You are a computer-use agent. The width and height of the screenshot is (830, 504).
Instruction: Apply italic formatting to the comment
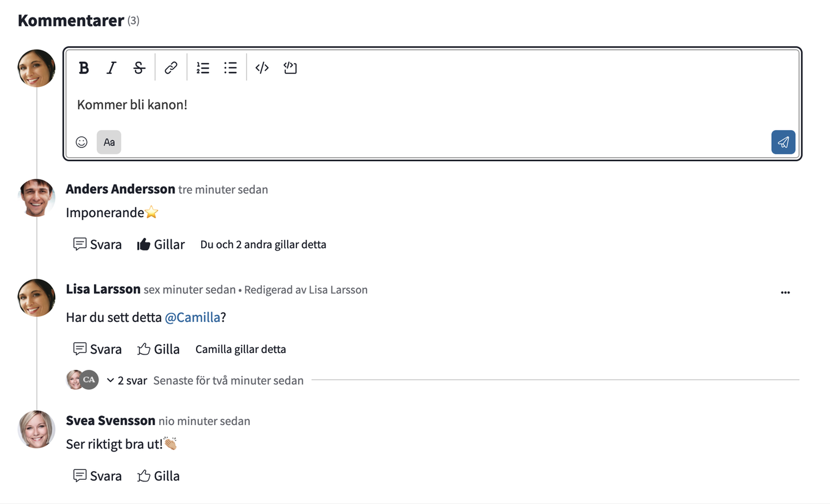pyautogui.click(x=111, y=68)
